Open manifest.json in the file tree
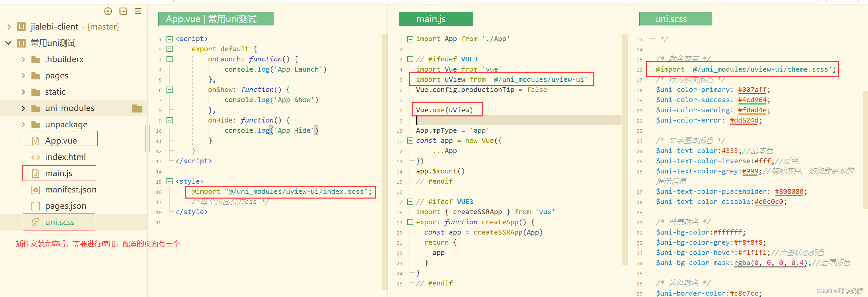This screenshot has width=868, height=297. pyautogui.click(x=71, y=190)
